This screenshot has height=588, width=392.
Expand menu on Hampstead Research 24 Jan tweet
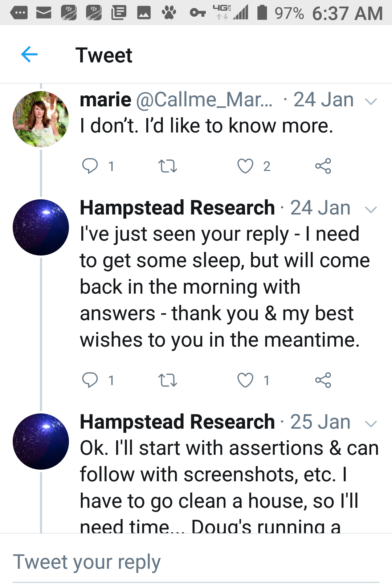point(371,209)
